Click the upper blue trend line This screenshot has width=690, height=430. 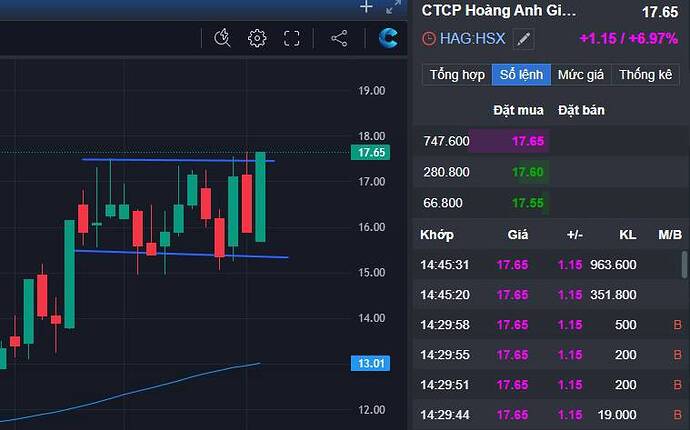point(178,160)
